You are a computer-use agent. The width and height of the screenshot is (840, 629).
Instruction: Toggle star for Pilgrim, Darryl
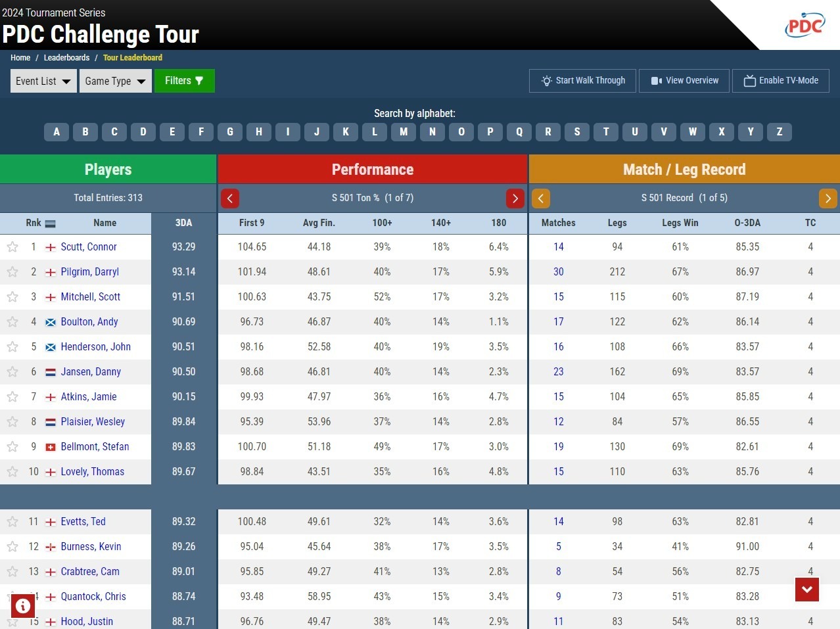pyautogui.click(x=12, y=272)
